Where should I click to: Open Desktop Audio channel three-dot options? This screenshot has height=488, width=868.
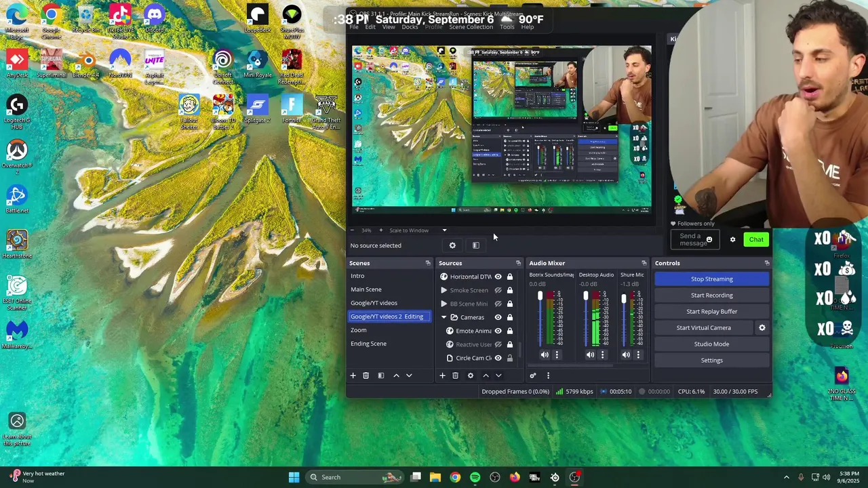tap(602, 354)
